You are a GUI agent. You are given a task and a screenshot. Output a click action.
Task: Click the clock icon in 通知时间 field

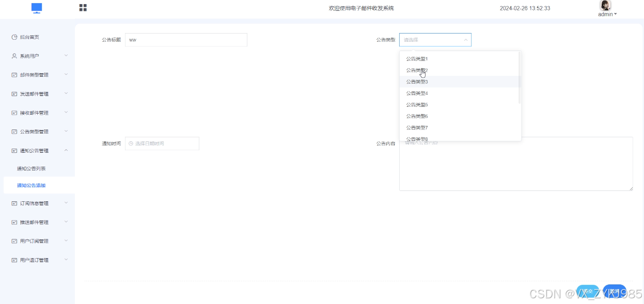131,143
